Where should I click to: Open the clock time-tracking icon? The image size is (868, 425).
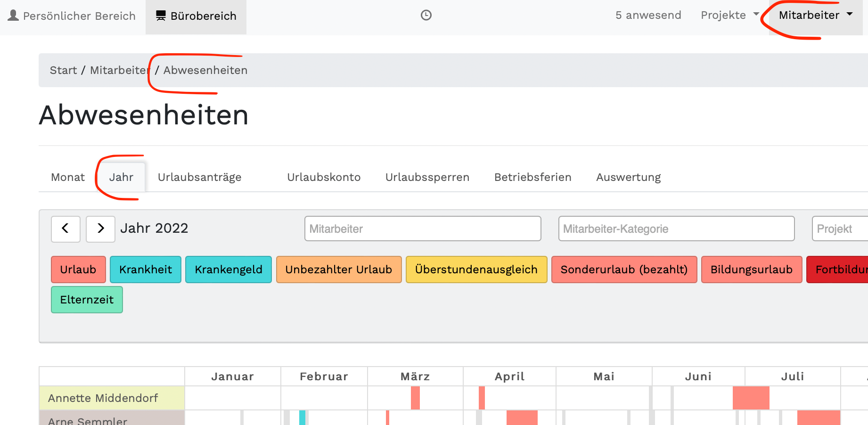(426, 15)
